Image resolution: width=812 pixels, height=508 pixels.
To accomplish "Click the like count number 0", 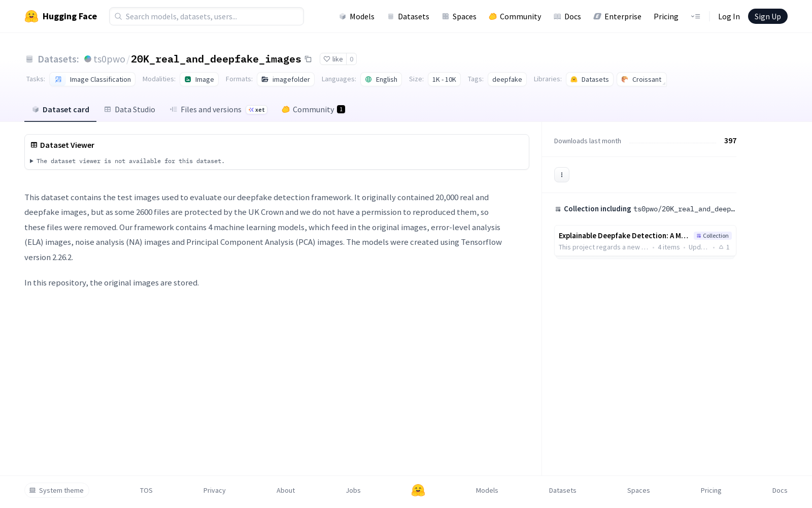I will click(352, 59).
